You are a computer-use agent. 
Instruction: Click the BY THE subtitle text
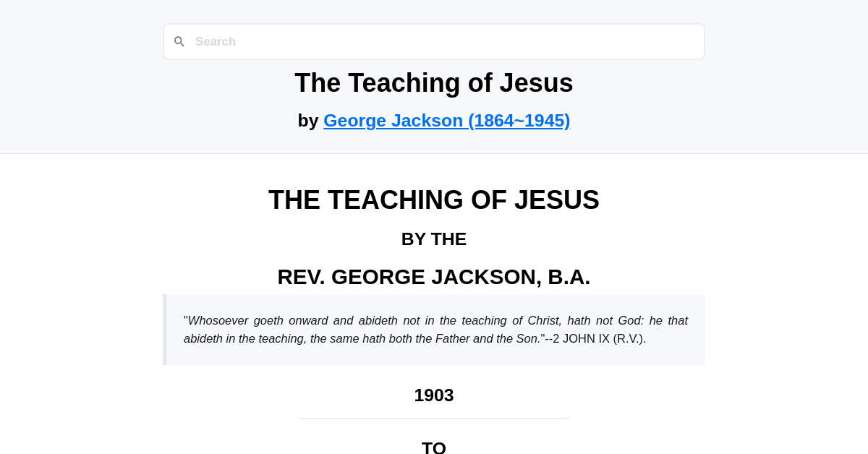pyautogui.click(x=433, y=239)
